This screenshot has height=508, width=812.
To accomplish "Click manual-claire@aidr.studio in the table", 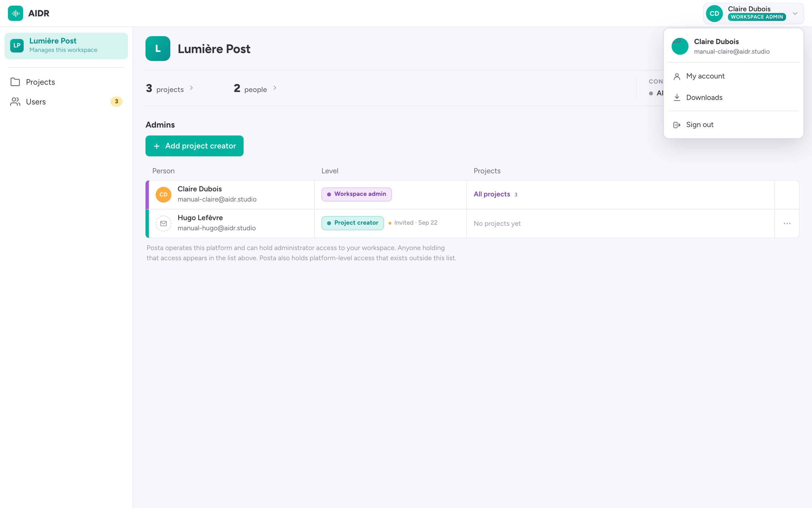I will point(217,200).
